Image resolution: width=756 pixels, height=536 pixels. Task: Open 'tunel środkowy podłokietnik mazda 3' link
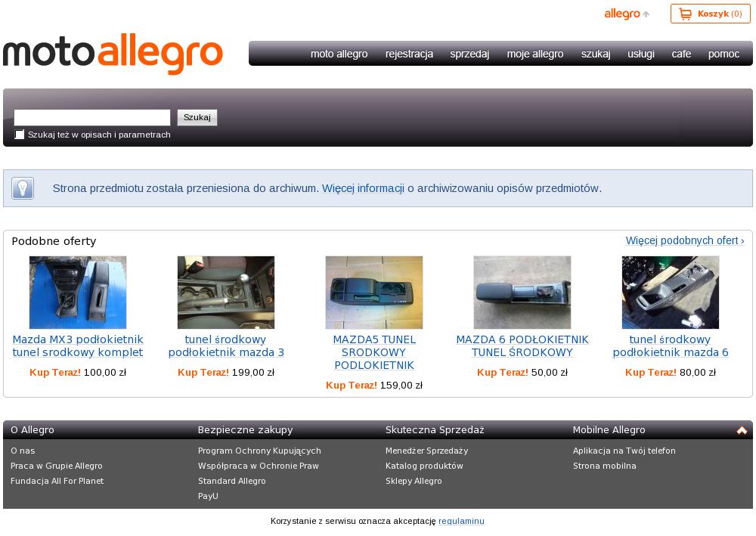[x=225, y=345]
